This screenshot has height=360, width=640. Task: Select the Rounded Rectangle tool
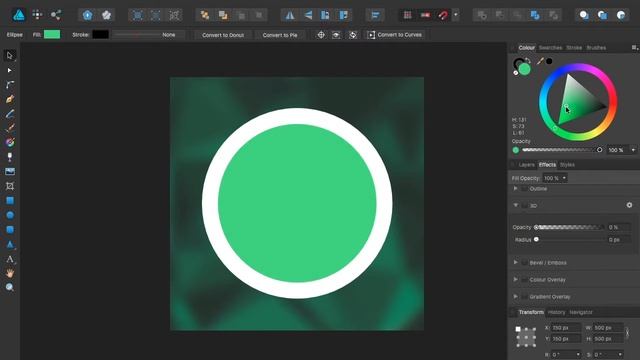click(10, 229)
